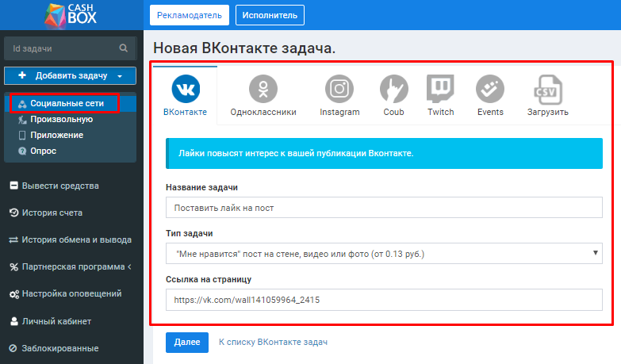Image resolution: width=621 pixels, height=364 pixels.
Task: Click the Далее button
Action: tap(187, 343)
